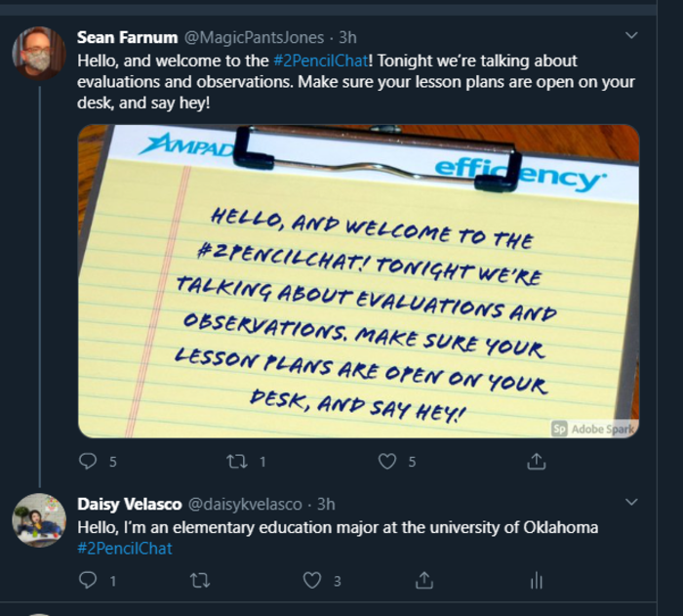683x616 pixels.
Task: Reply to Daisy Velasco's tweet
Action: tap(88, 581)
